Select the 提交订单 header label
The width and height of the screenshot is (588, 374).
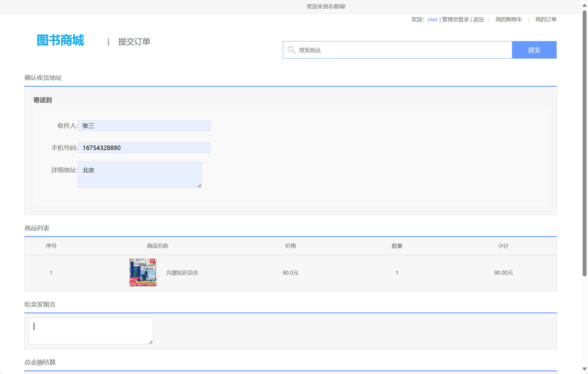[x=134, y=41]
